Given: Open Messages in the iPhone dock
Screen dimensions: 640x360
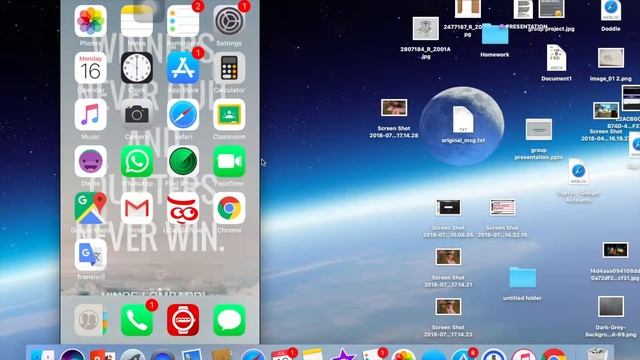Looking at the screenshot, I should click(x=229, y=320).
